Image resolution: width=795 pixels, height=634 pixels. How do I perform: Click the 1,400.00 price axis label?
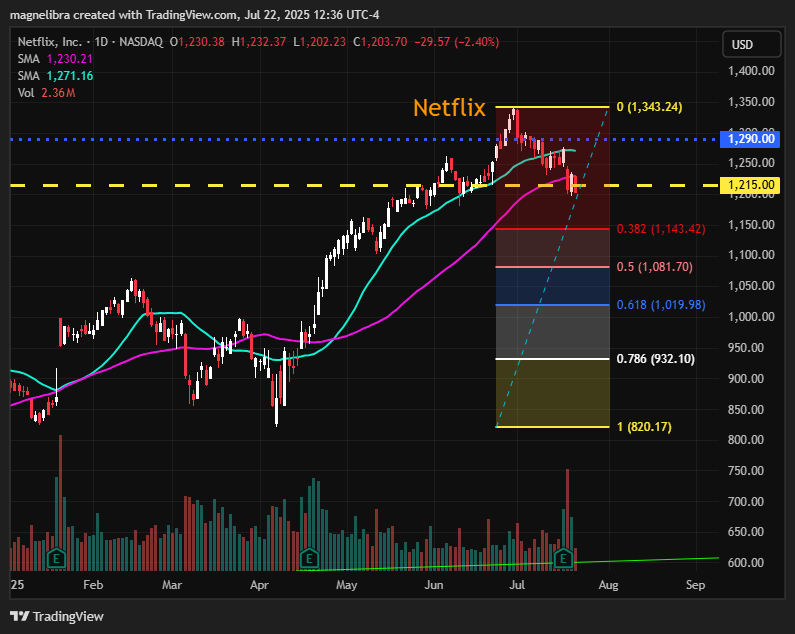pyautogui.click(x=751, y=71)
